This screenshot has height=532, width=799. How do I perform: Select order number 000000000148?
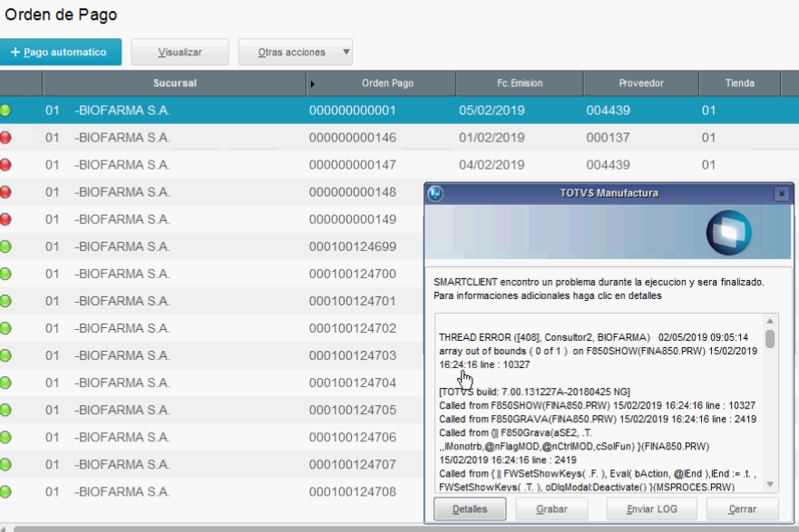(352, 192)
